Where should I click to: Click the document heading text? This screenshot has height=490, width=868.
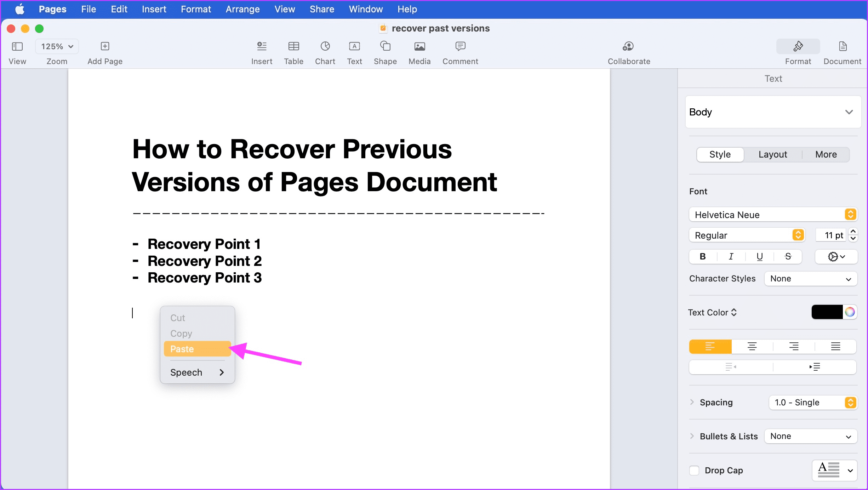pyautogui.click(x=314, y=165)
